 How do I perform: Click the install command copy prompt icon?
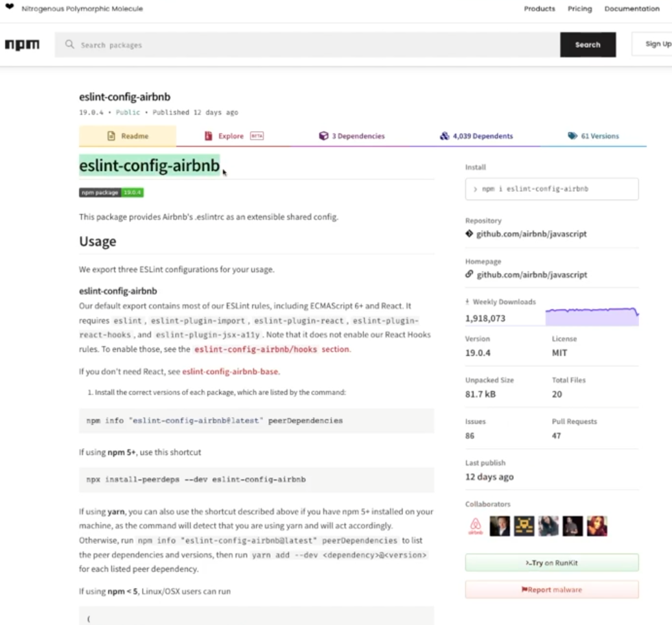475,189
